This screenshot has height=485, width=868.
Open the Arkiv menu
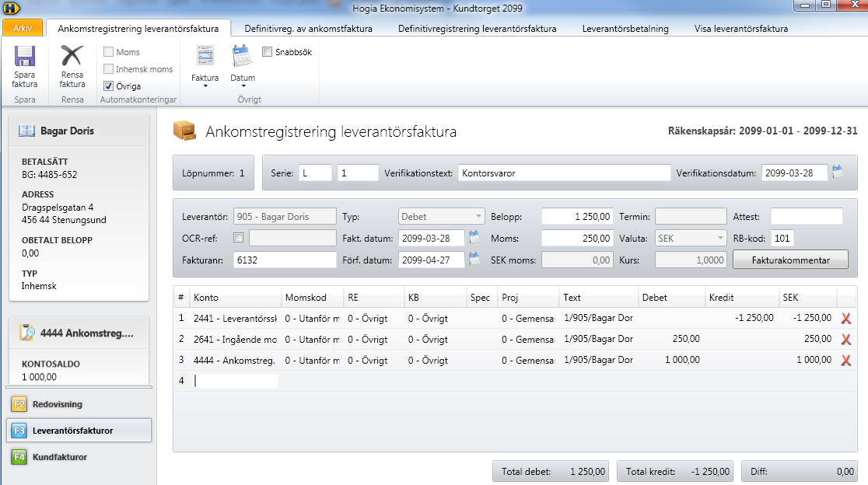coord(23,28)
